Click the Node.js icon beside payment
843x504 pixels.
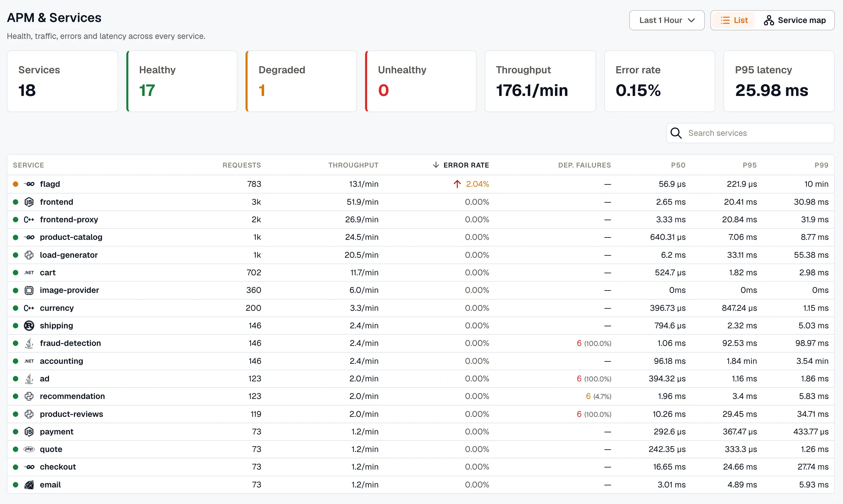tap(29, 432)
